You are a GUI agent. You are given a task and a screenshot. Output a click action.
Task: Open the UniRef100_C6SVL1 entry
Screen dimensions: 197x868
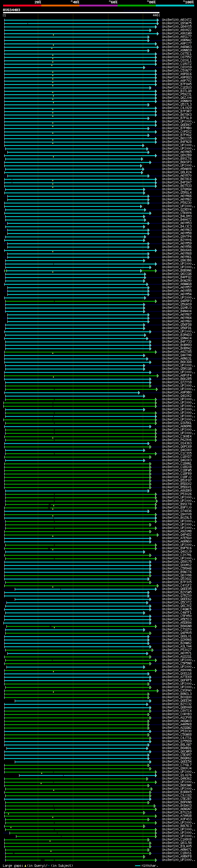[177, 61]
